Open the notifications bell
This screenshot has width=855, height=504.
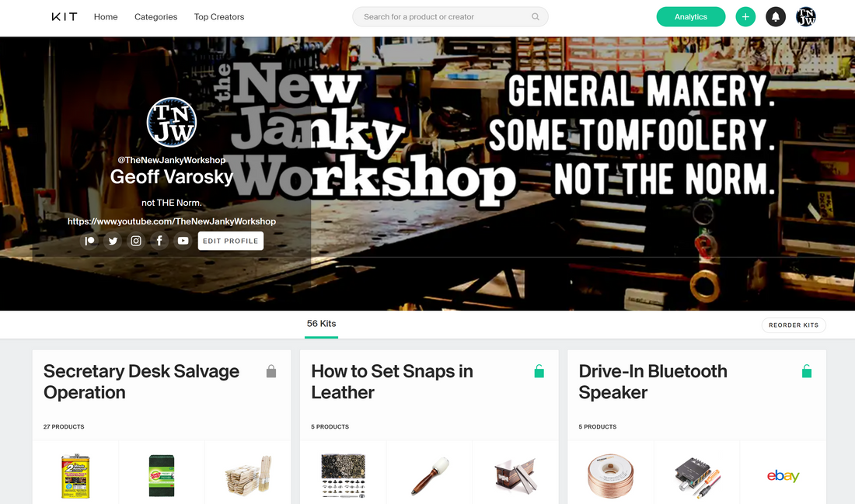[776, 17]
